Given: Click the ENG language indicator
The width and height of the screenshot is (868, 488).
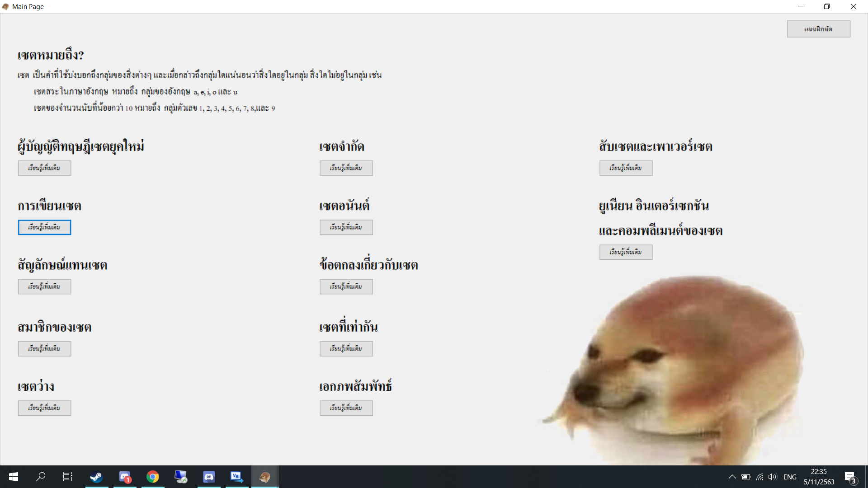Looking at the screenshot, I should pos(790,477).
